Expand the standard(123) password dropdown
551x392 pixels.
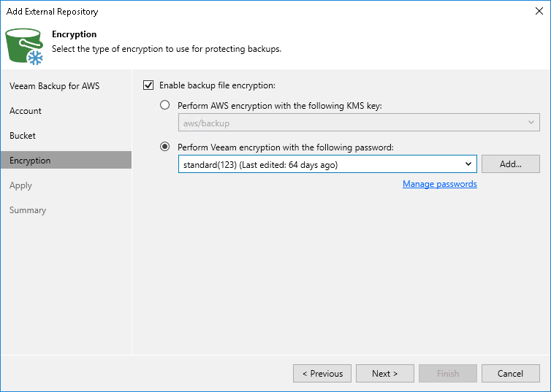468,164
